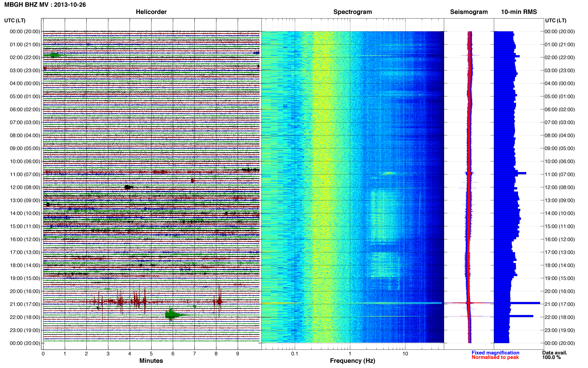
Task: Click '05:00 (01:00)' label beside the RMS panel
Action: tap(560, 96)
